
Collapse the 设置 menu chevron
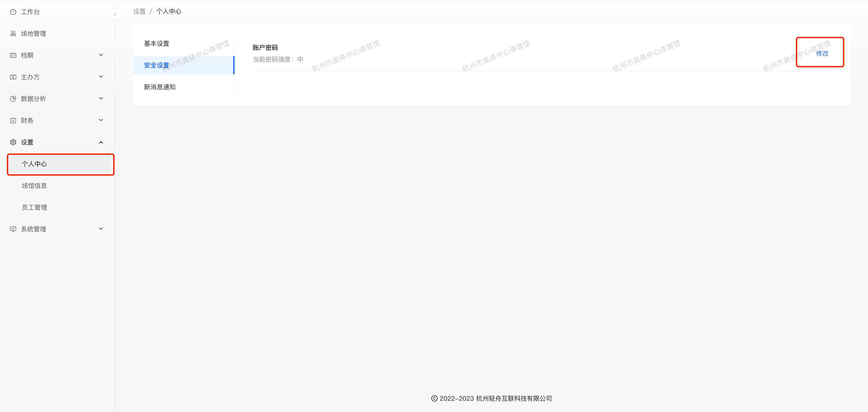[x=101, y=142]
